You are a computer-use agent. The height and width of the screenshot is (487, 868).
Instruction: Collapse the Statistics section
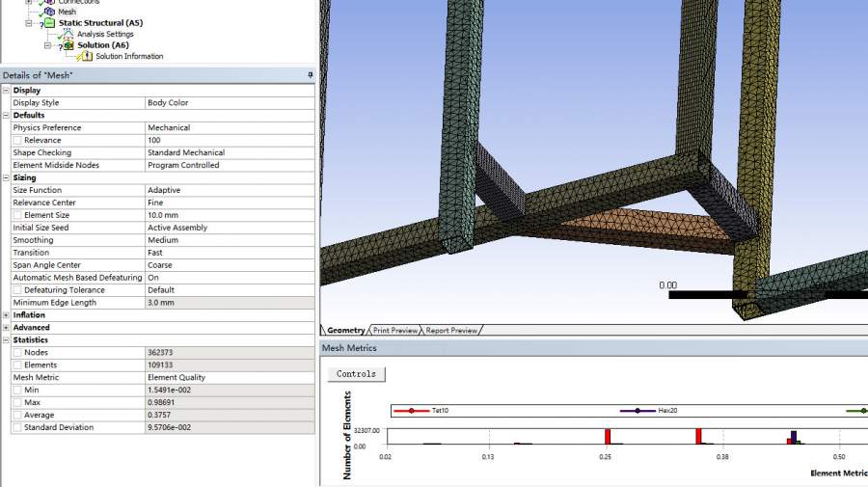(6, 339)
